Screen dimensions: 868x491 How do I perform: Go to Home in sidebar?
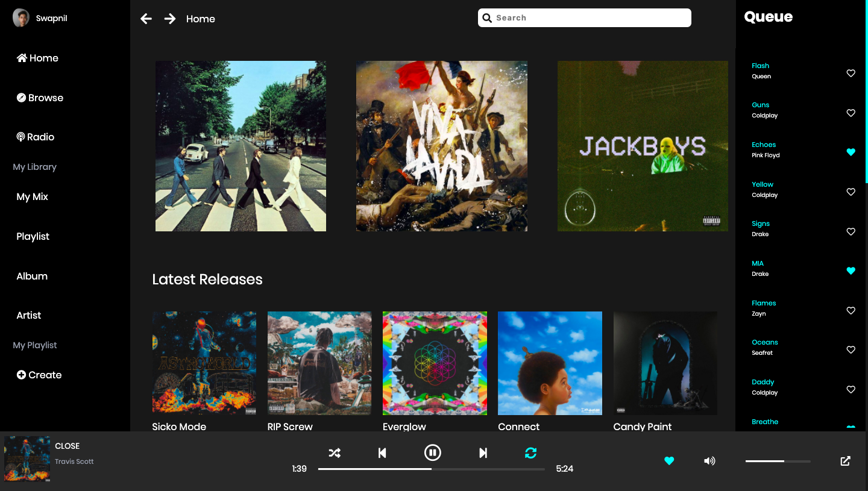pyautogui.click(x=37, y=58)
